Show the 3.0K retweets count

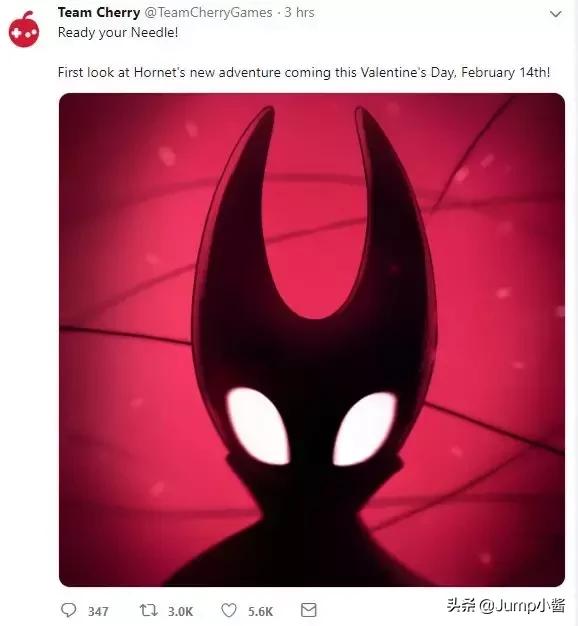[x=180, y=611]
